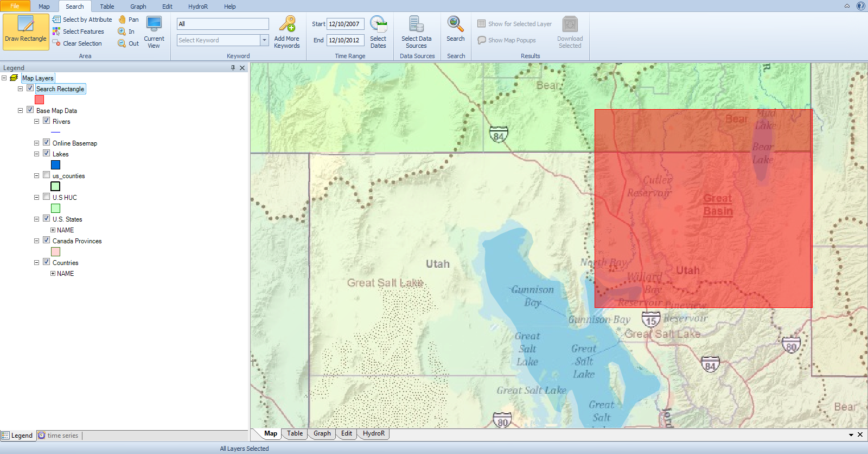
Task: Click Clear Selection icon
Action: tap(56, 43)
